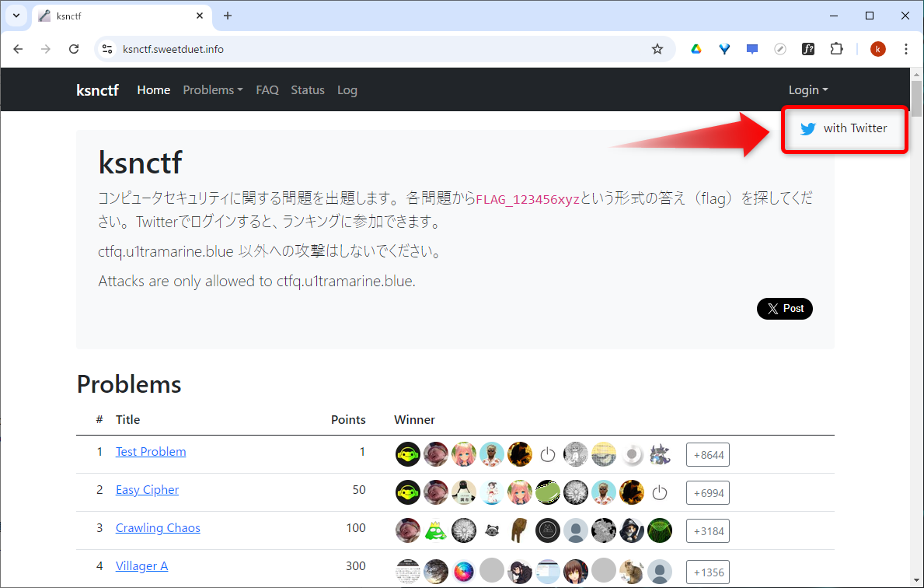Click the blue speech bubble extension icon
This screenshot has width=924, height=588.
pos(751,48)
